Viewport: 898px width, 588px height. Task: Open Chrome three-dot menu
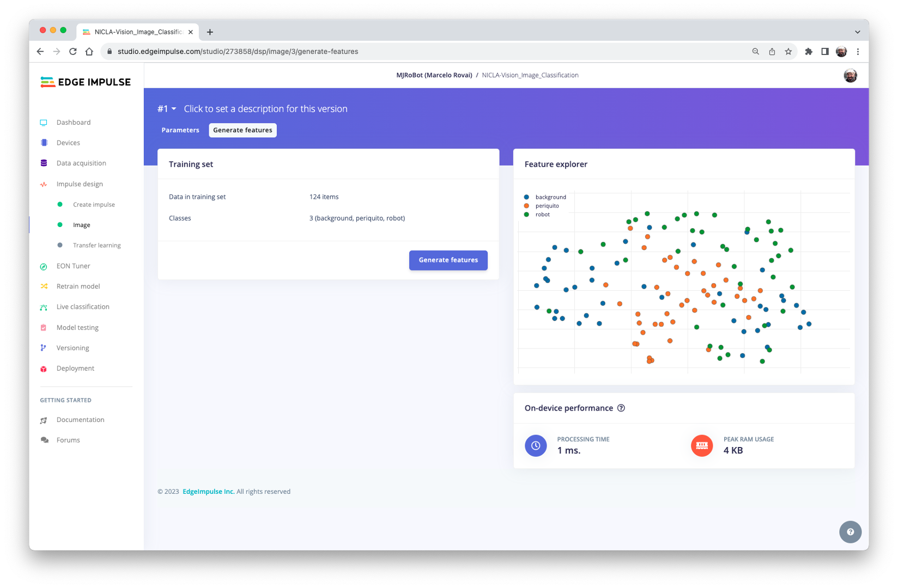click(858, 52)
